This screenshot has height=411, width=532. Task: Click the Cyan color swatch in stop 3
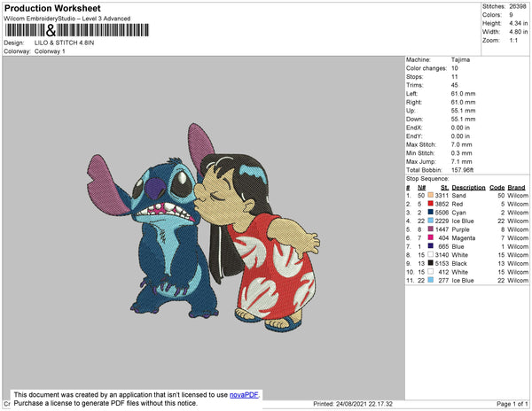point(431,212)
